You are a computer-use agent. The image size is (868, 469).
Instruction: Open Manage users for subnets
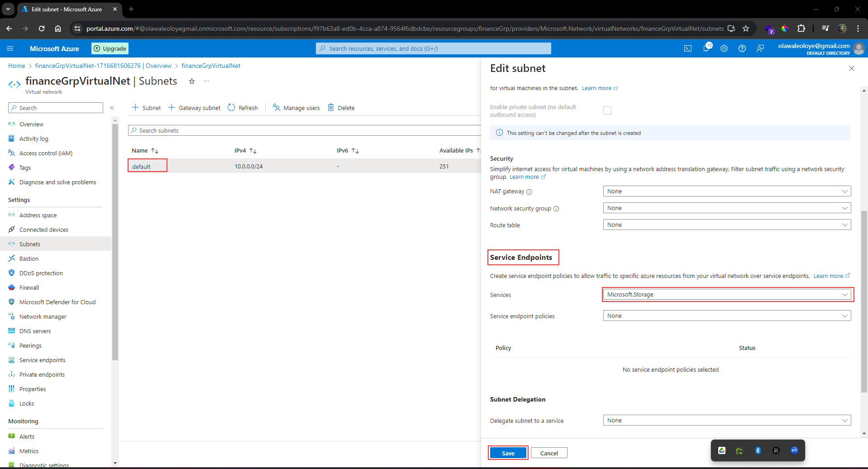(x=296, y=107)
